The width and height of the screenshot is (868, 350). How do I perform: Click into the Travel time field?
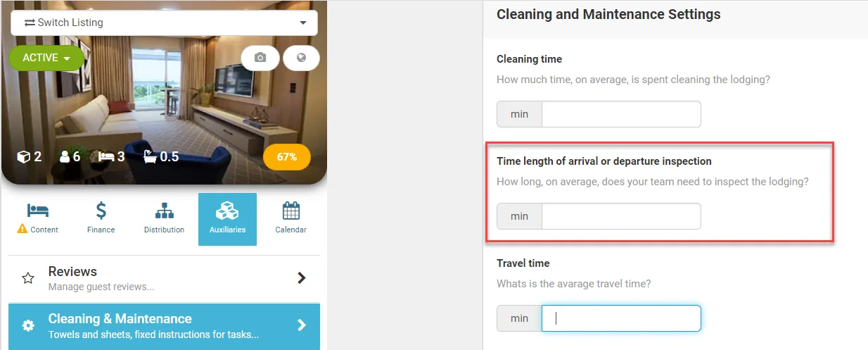[621, 318]
